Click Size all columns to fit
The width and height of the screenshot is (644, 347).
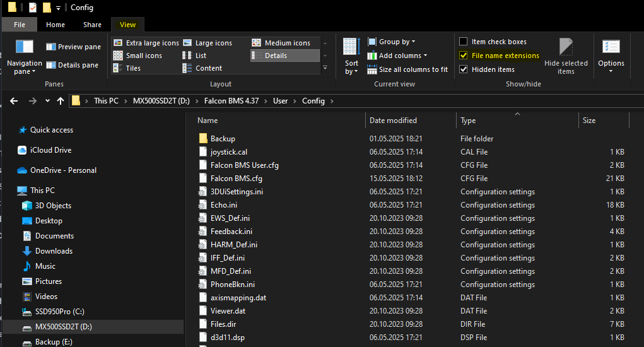click(x=407, y=69)
